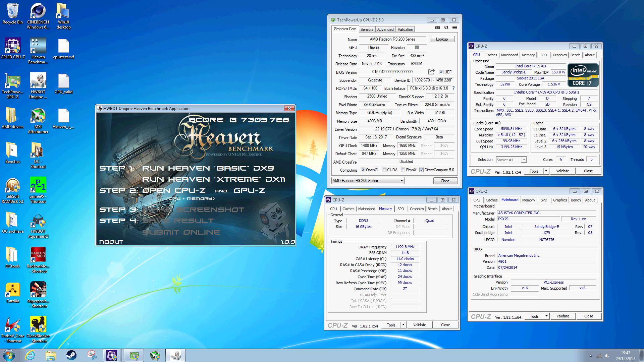Open the Win10 desktop folder
Viewport: 644px width, 362px height.
tap(63, 16)
